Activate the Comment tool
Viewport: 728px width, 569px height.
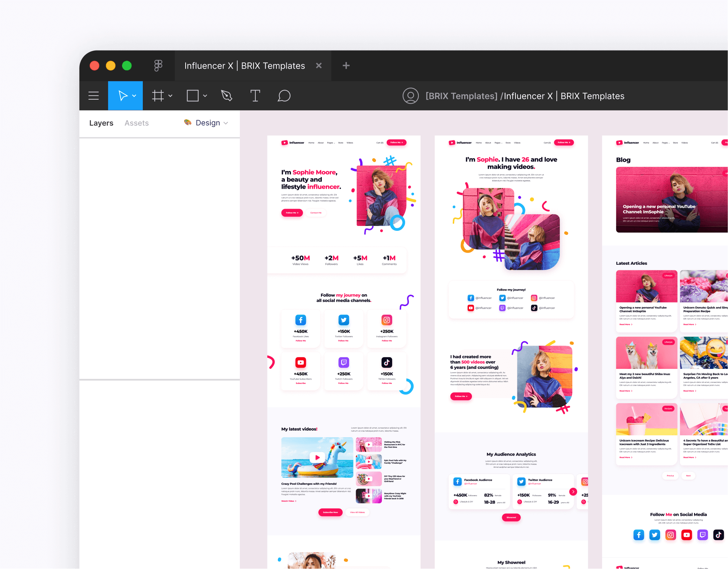coord(284,96)
